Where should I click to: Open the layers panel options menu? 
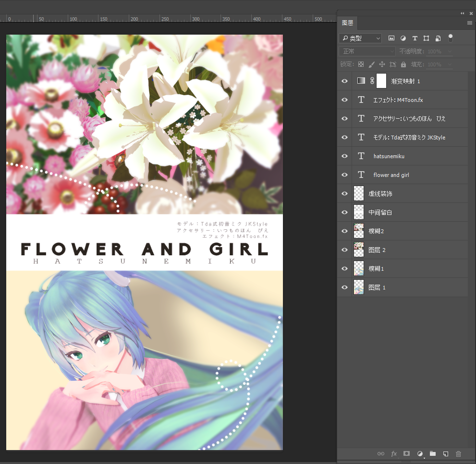(469, 23)
